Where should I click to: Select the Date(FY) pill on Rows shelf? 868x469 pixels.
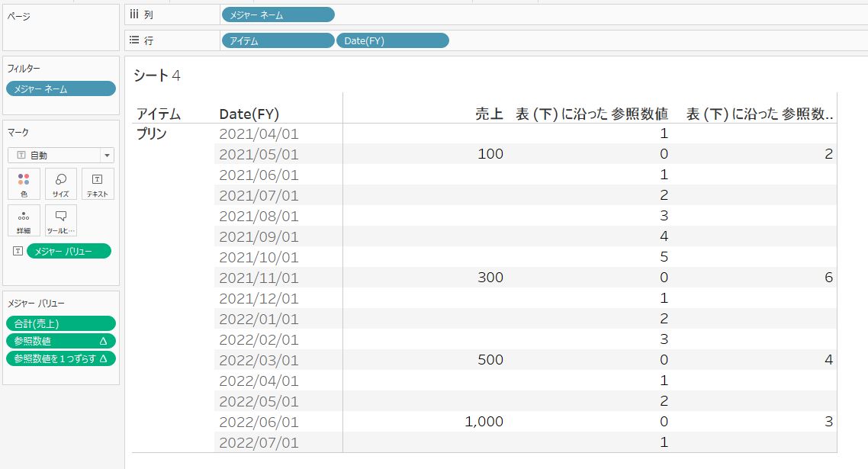click(392, 41)
